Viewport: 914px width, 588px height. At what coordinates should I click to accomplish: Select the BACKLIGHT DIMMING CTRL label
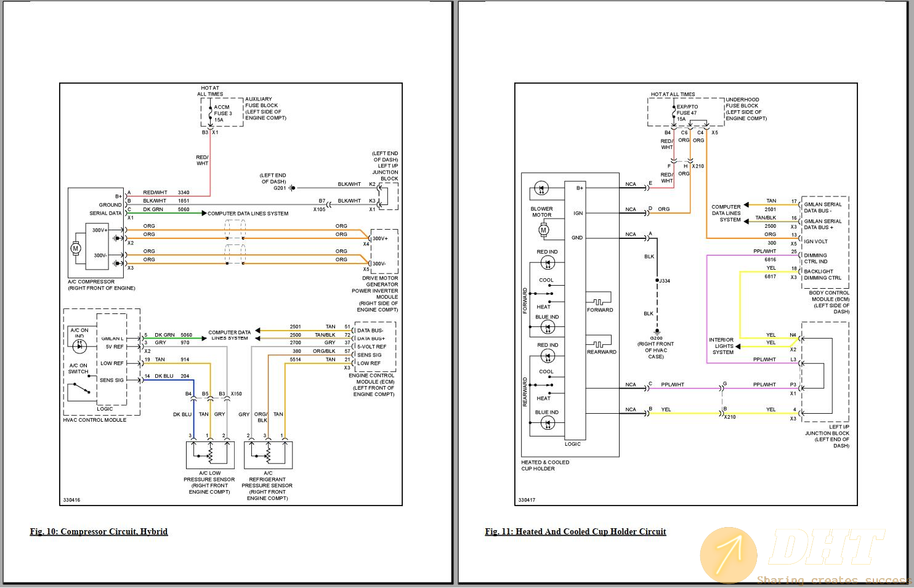click(x=822, y=275)
